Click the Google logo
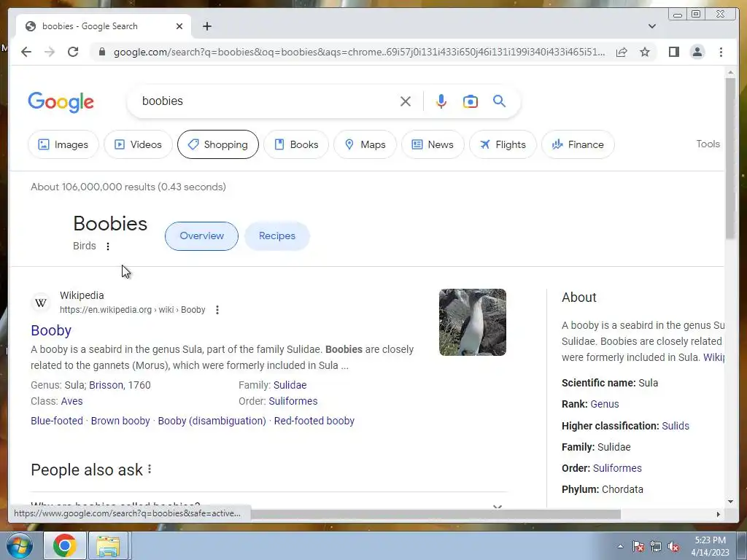Viewport: 747px width, 560px height. [x=61, y=102]
